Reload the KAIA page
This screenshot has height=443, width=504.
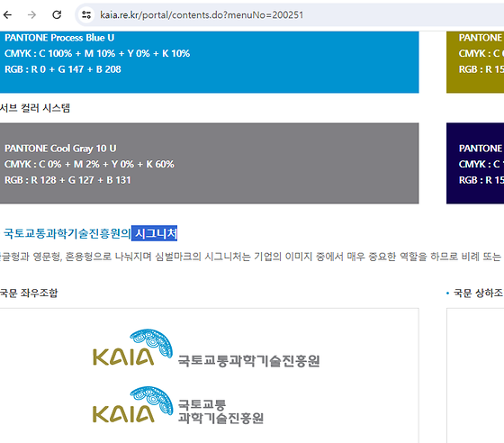pyautogui.click(x=57, y=14)
